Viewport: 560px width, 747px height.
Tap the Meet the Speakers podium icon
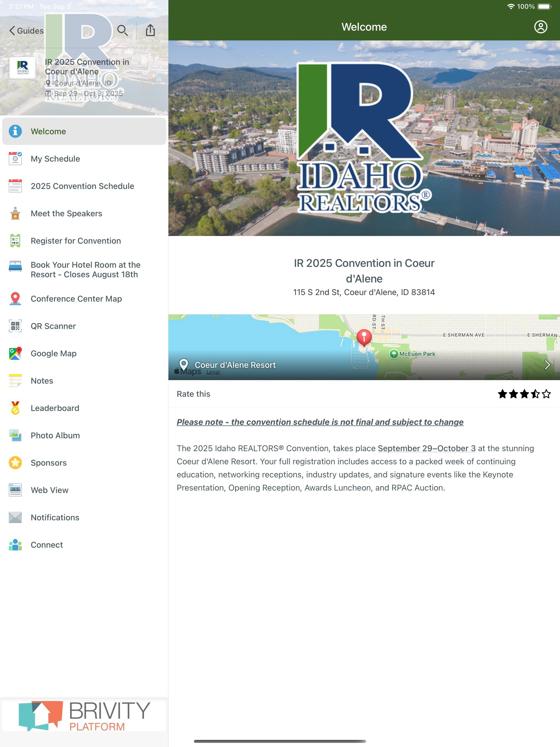pos(15,213)
